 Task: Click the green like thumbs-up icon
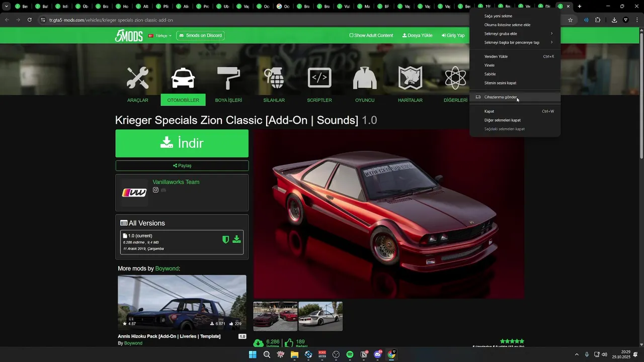pos(289,343)
